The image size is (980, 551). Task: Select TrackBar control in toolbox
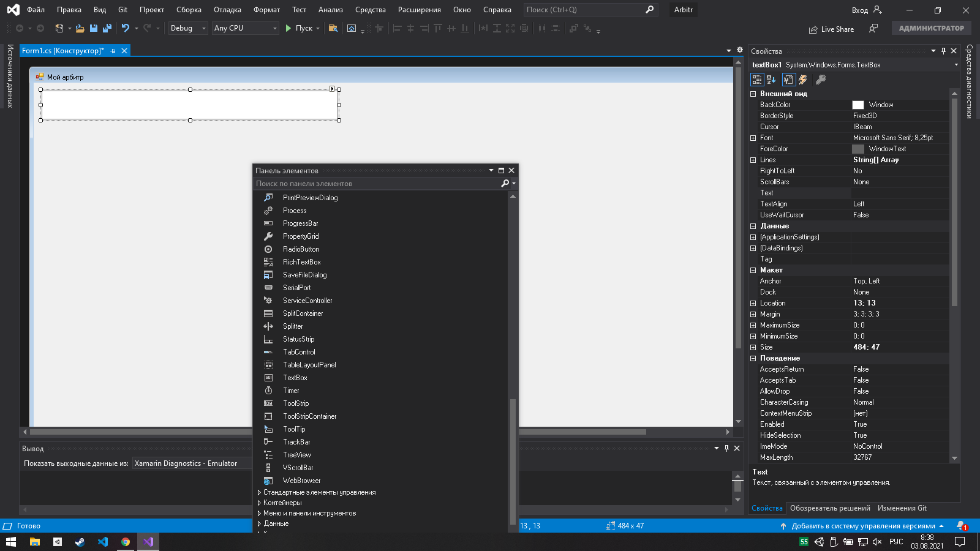(296, 442)
